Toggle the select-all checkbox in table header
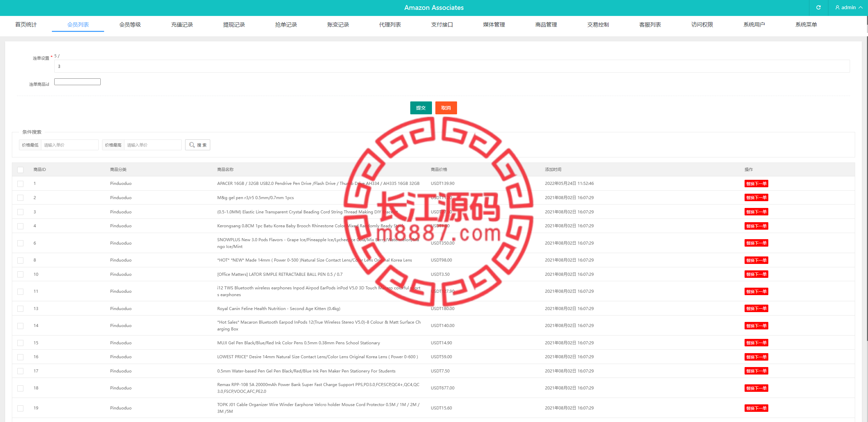Viewport: 868px width, 422px height. pos(20,170)
